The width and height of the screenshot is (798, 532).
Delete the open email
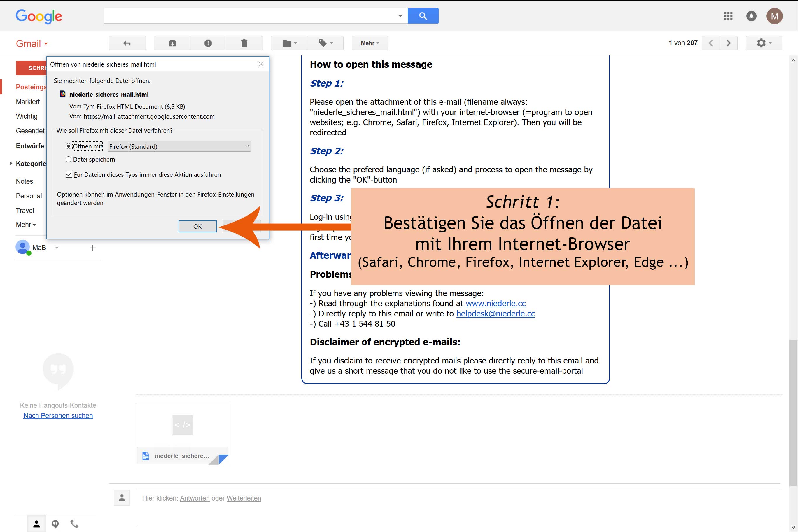pos(244,43)
